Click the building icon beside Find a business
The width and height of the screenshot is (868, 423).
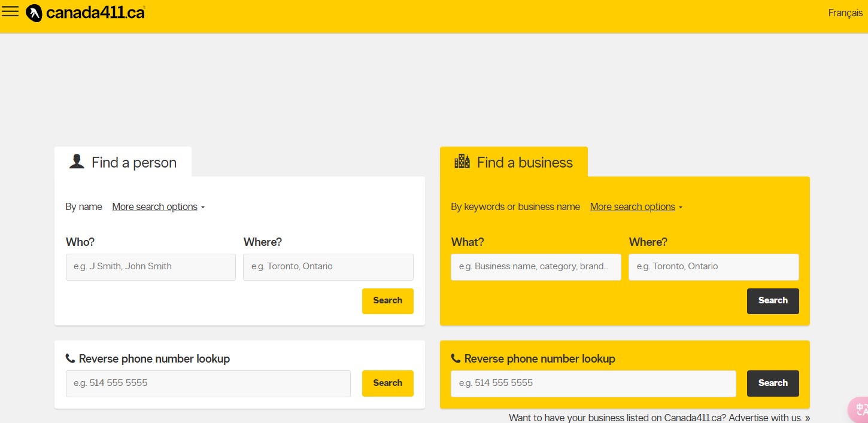462,162
